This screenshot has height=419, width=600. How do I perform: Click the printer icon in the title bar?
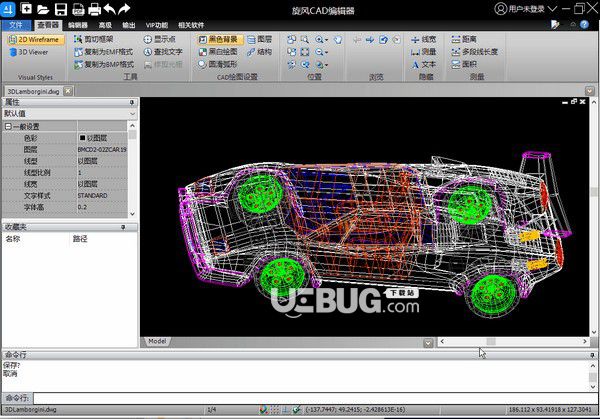[95, 9]
